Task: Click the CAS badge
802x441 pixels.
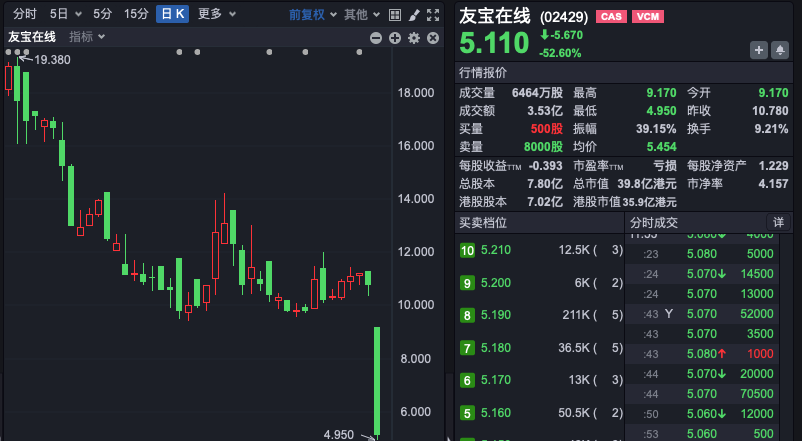Action: [611, 17]
